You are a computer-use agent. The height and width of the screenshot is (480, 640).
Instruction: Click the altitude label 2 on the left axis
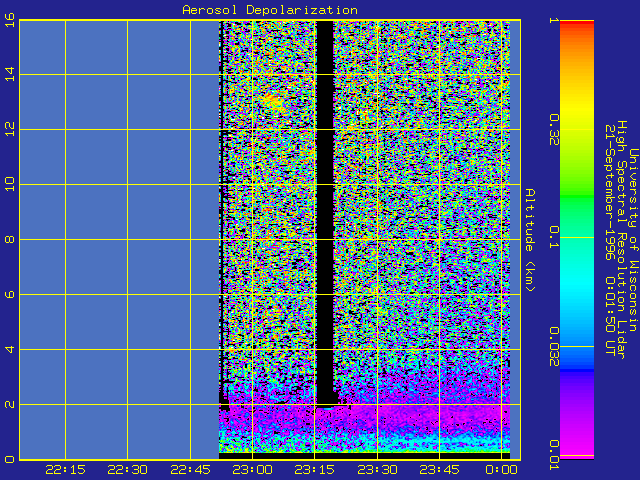coord(10,404)
